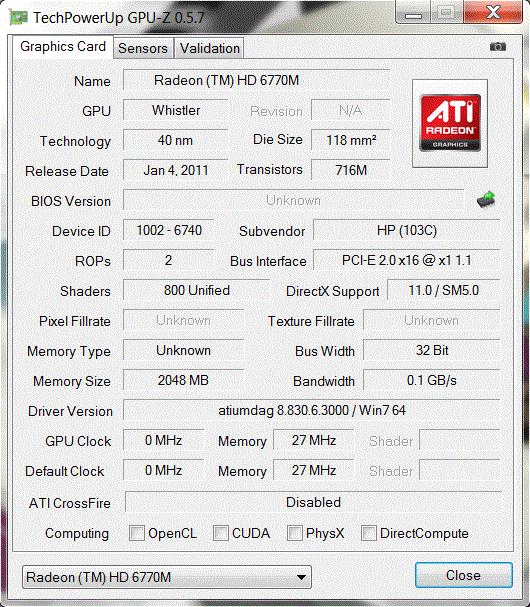The height and width of the screenshot is (607, 530).
Task: Select the Graphics Card tab
Action: tap(63, 47)
